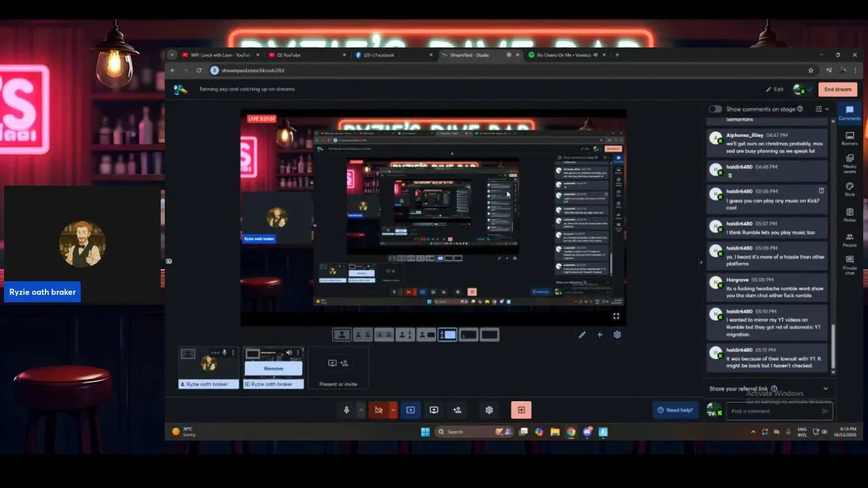Open options menu on the screen share card
This screenshot has width=868, height=488.
tap(299, 352)
